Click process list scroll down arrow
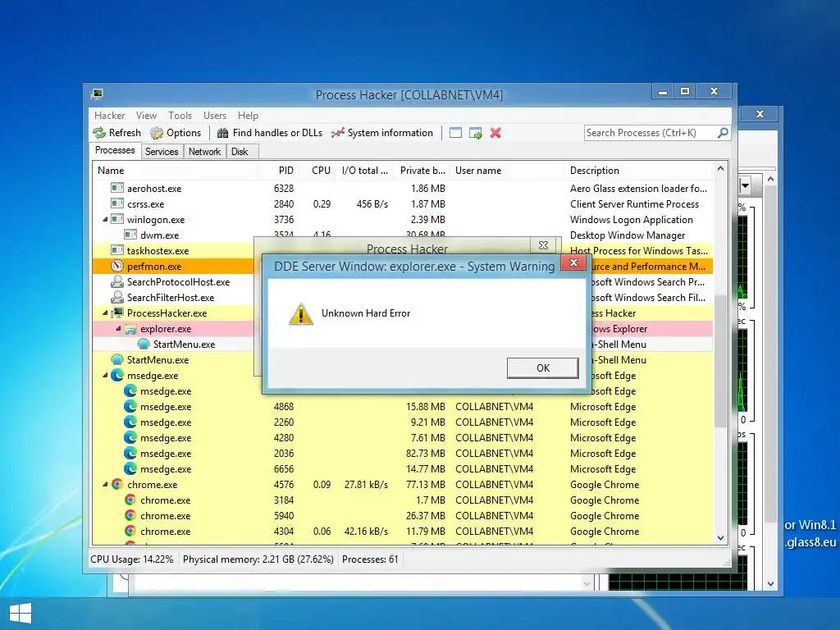The height and width of the screenshot is (630, 840). click(720, 538)
